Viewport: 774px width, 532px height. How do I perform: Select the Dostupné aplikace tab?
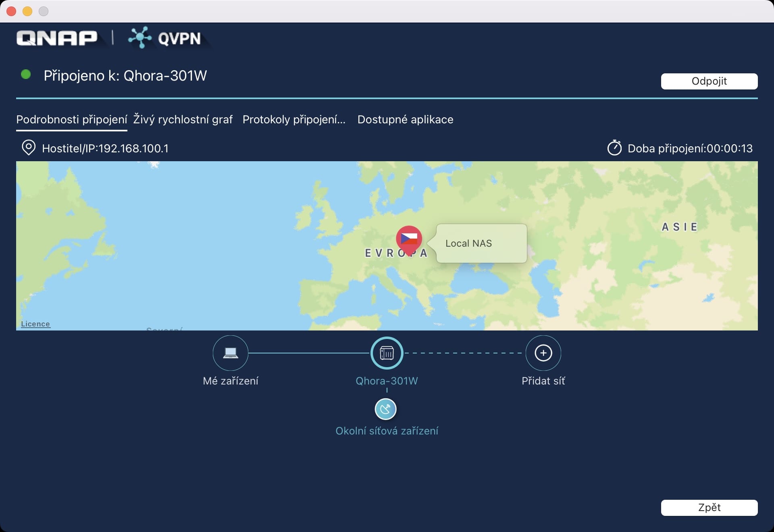pyautogui.click(x=405, y=119)
